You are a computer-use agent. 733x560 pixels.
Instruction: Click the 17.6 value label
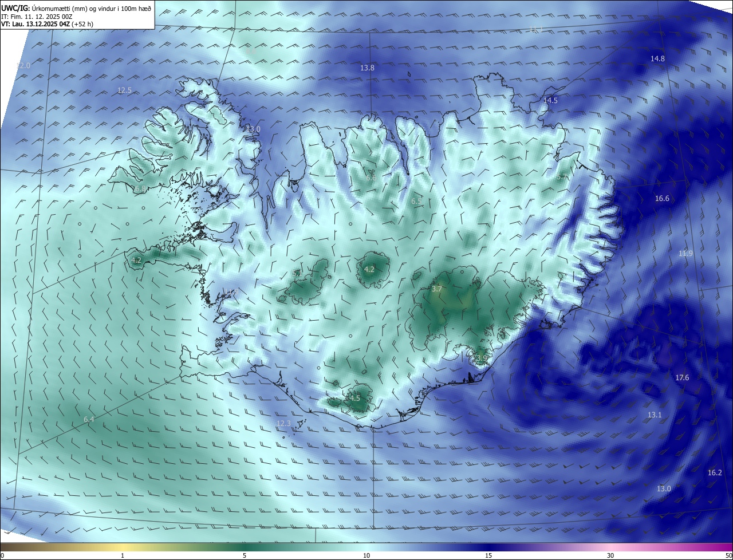pyautogui.click(x=682, y=378)
